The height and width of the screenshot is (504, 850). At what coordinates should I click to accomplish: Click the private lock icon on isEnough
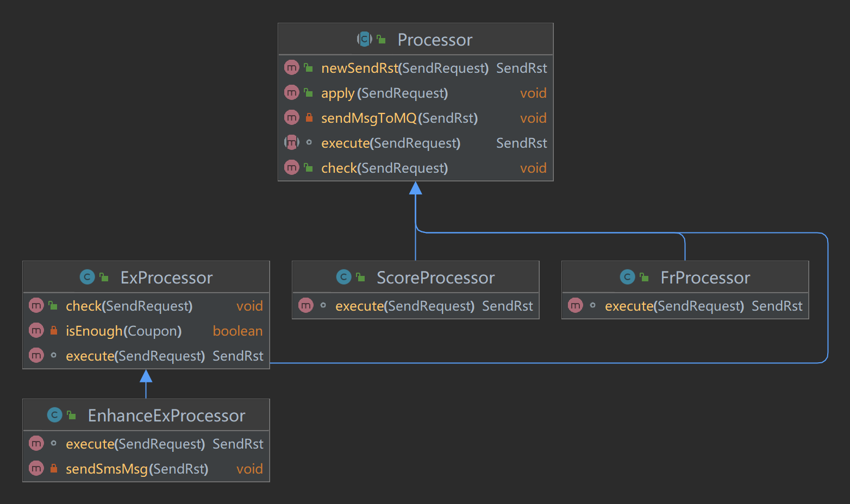(53, 330)
